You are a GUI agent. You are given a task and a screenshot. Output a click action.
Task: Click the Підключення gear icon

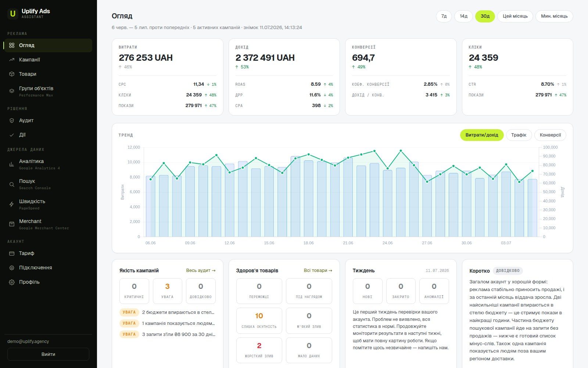pyautogui.click(x=12, y=268)
